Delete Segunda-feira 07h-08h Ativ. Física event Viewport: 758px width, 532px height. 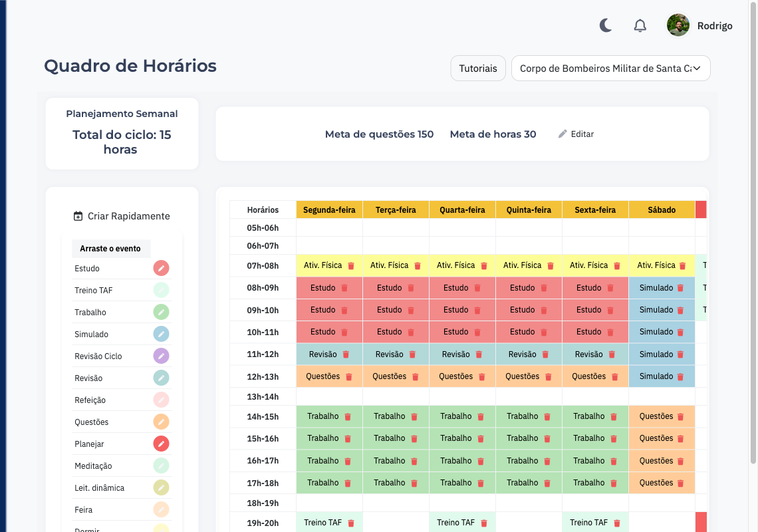pyautogui.click(x=351, y=266)
